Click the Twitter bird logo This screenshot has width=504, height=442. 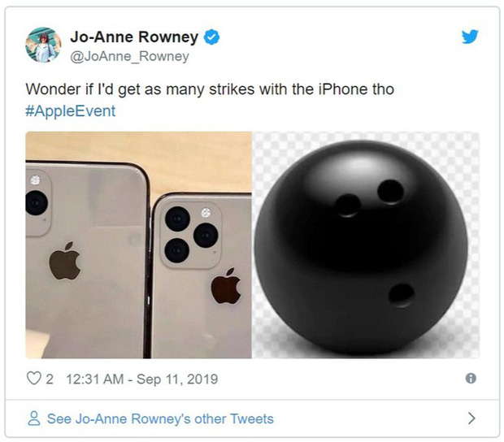(470, 37)
